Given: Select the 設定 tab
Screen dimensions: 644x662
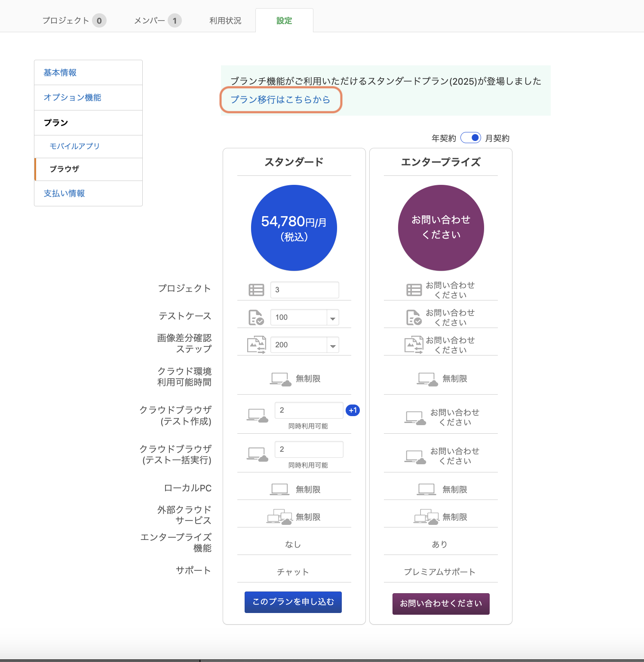Looking at the screenshot, I should (284, 21).
